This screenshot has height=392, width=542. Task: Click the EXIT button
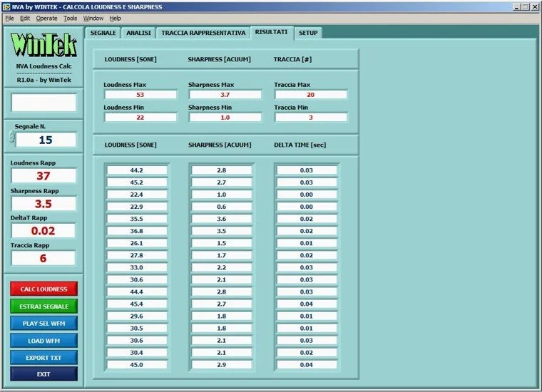click(x=44, y=374)
